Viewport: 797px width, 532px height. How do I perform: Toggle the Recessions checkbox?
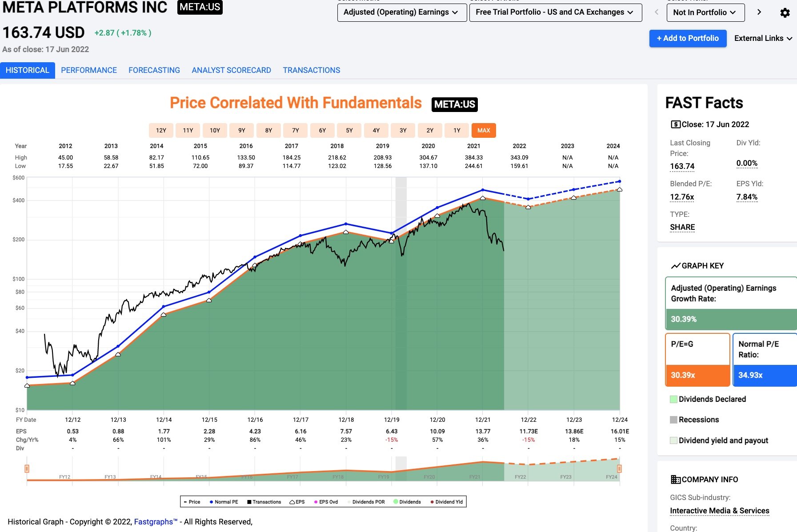point(673,420)
